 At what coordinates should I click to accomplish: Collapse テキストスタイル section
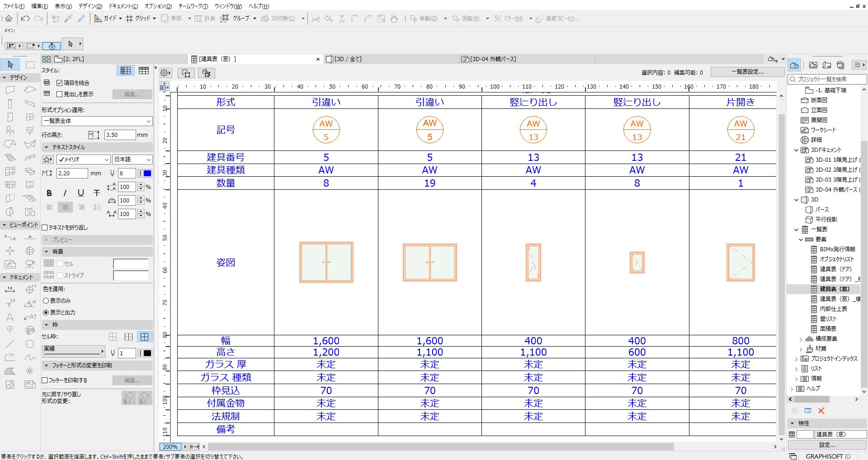tap(46, 147)
